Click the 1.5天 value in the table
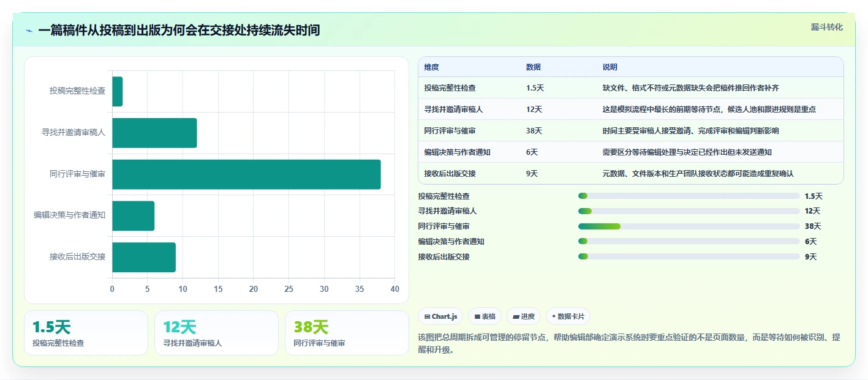 pos(535,88)
